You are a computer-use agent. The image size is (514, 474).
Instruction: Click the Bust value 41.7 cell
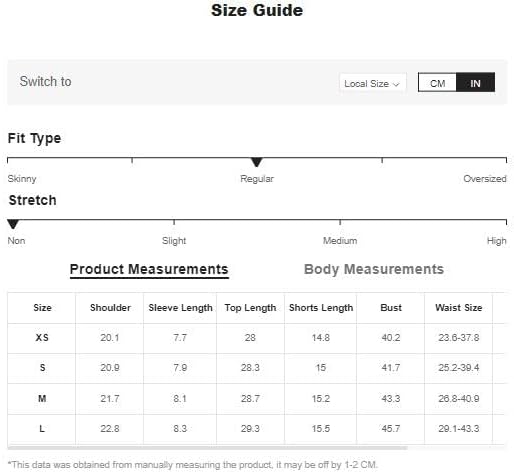tap(390, 368)
